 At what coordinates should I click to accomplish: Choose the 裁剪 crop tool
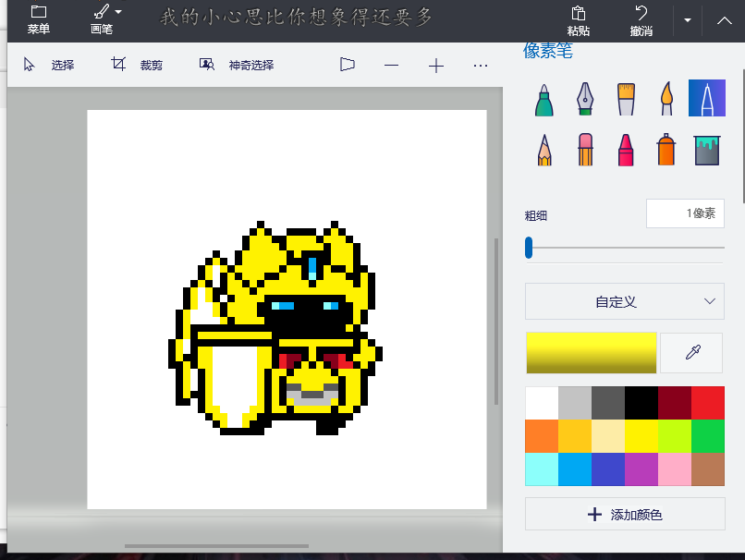tap(137, 65)
